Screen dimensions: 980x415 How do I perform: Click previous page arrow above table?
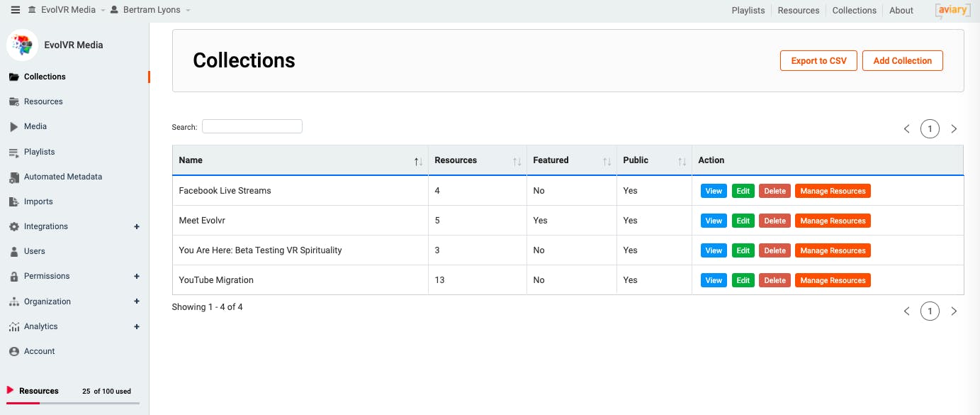tap(906, 129)
